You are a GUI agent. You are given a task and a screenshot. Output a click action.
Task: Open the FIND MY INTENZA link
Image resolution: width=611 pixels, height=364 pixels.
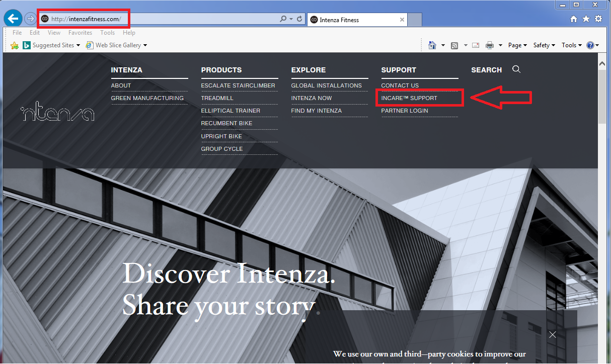317,111
